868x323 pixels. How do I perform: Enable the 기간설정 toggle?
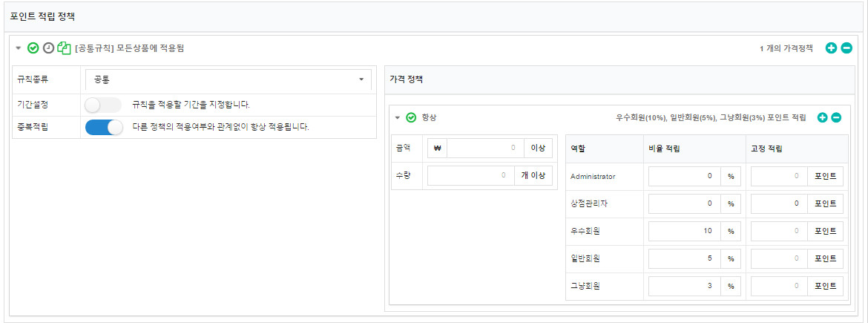[x=104, y=105]
